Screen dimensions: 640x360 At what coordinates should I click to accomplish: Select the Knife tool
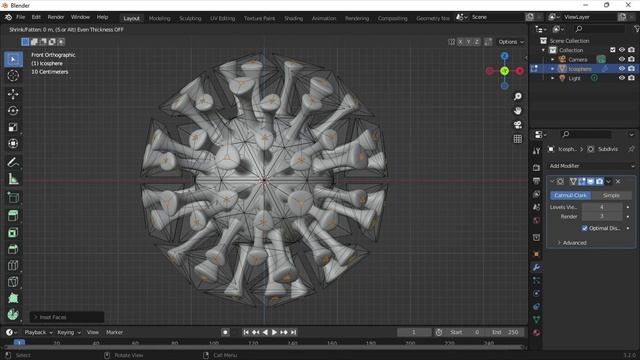[13, 282]
